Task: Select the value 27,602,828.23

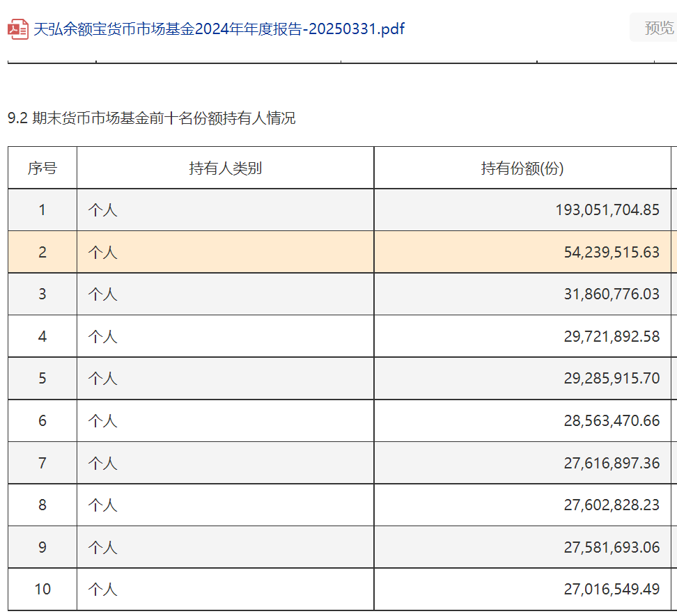Action: tap(612, 505)
